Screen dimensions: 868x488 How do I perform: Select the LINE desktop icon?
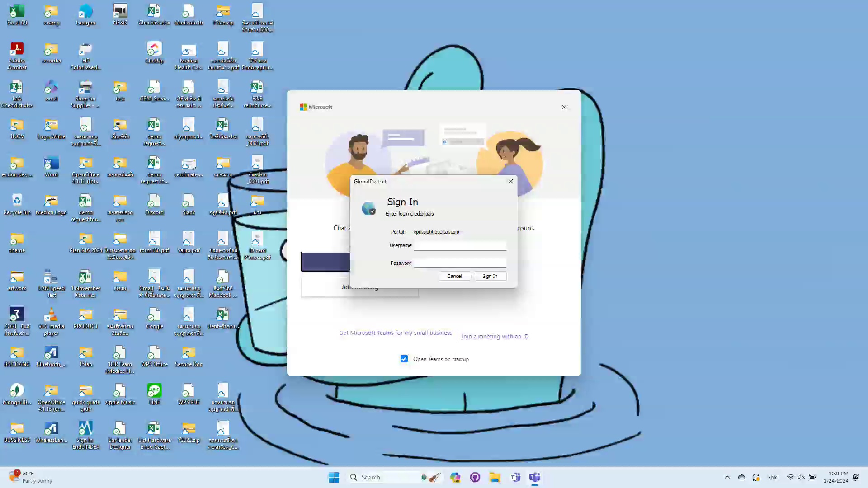[154, 394]
